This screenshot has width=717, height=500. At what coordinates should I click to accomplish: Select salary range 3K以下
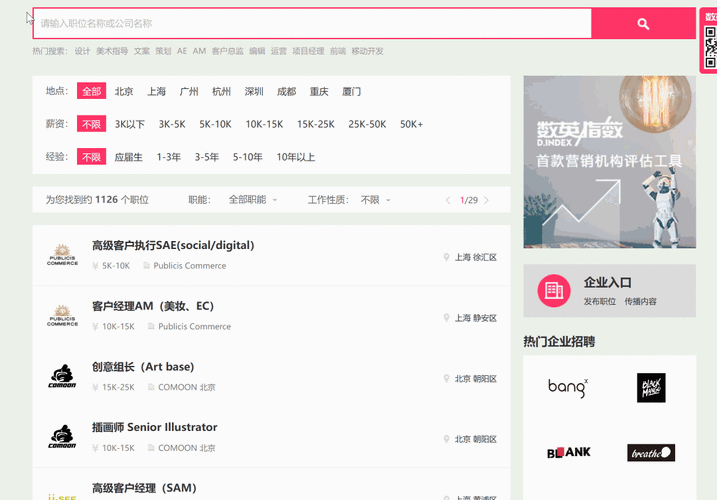click(129, 124)
